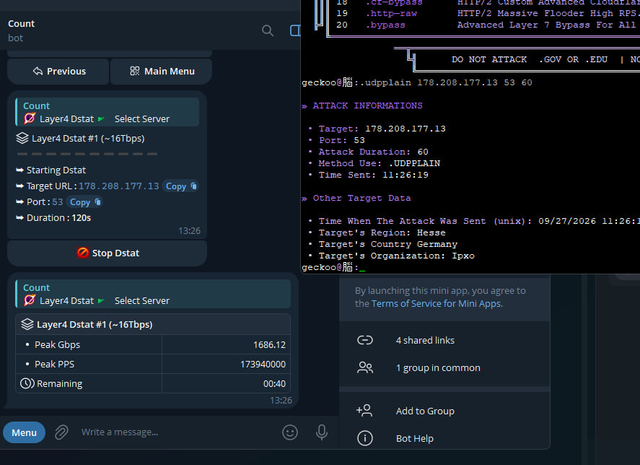Click the terminal command line .udpplain 178.208.177.13 53 60
Screen dimensions: 640x465
coord(446,82)
